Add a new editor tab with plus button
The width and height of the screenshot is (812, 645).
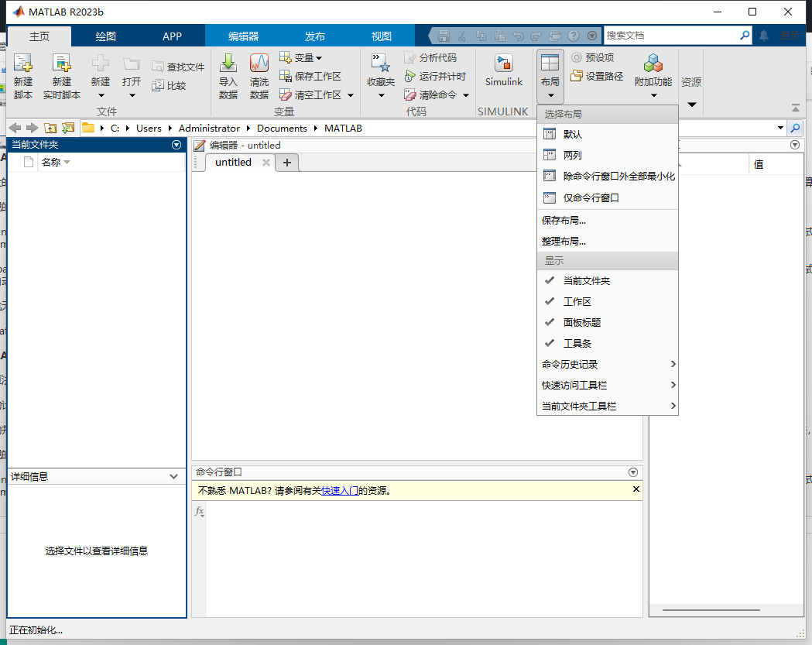287,163
